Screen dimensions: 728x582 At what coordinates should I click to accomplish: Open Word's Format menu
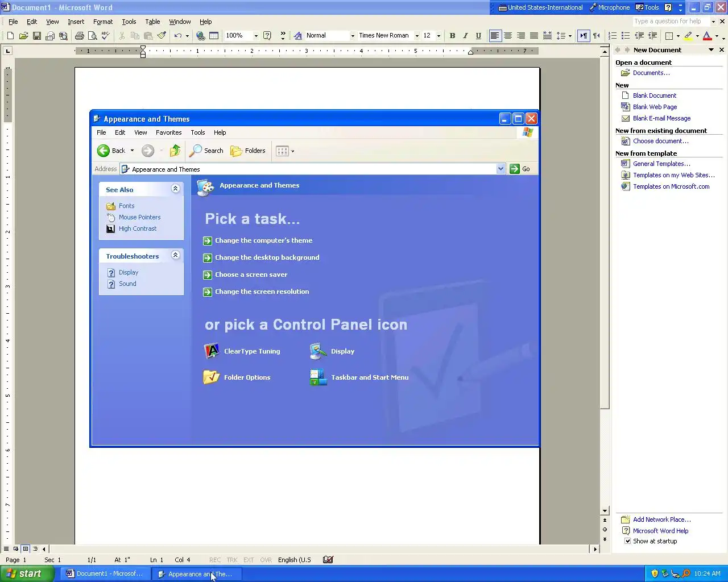103,22
